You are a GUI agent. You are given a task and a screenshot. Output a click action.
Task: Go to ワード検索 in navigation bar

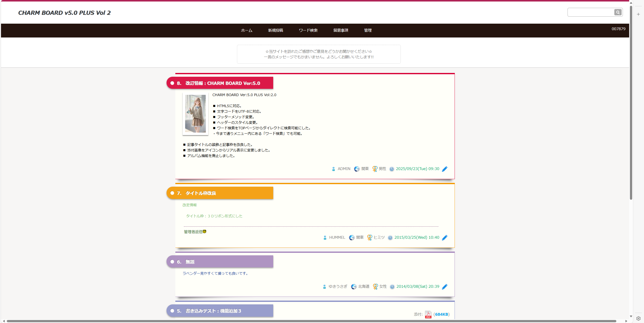coord(308,30)
